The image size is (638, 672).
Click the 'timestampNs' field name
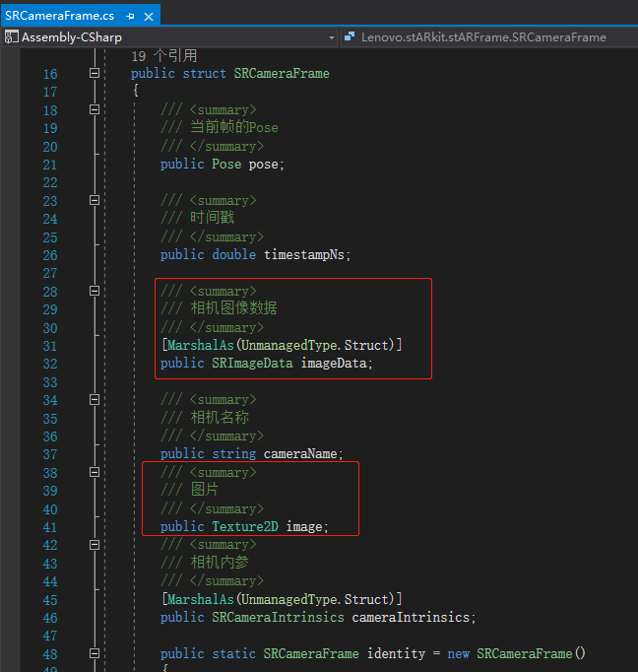point(304,255)
